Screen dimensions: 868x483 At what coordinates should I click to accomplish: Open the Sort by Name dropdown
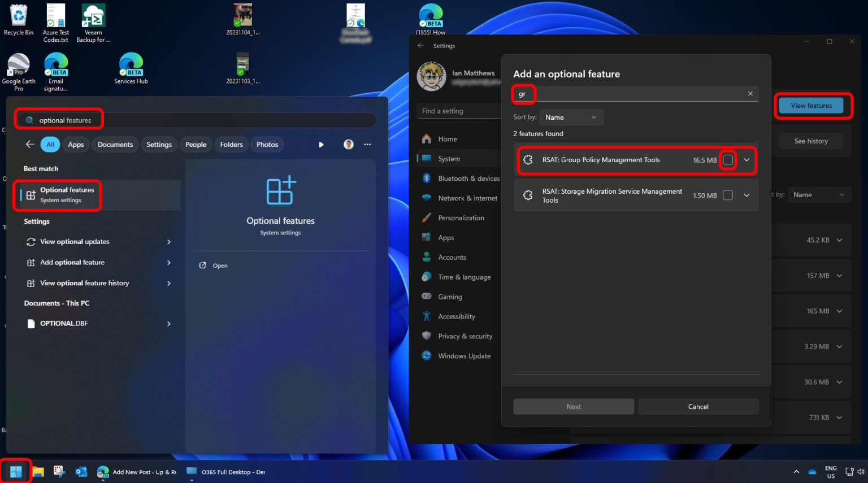click(x=571, y=117)
